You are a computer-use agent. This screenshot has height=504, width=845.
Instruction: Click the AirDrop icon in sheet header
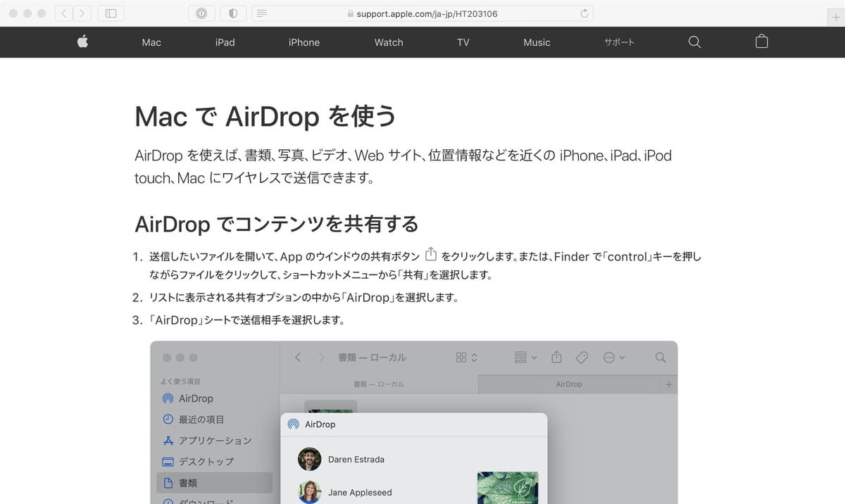point(294,424)
